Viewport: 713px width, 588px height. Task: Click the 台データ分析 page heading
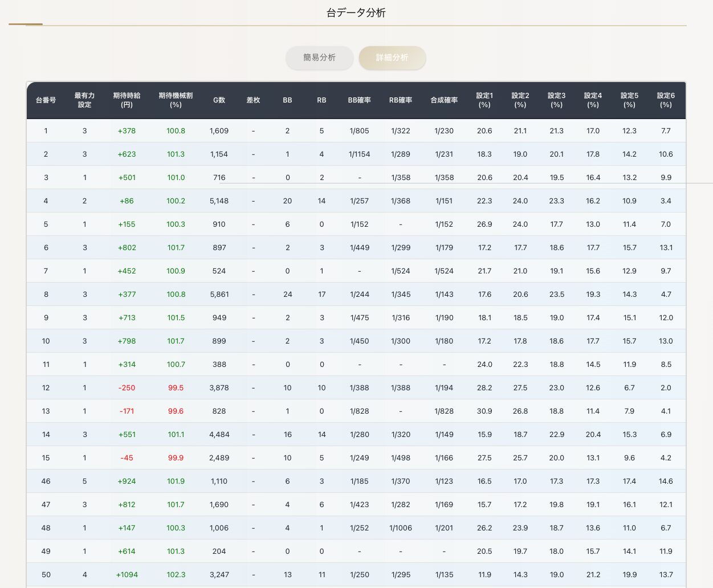[x=356, y=13]
